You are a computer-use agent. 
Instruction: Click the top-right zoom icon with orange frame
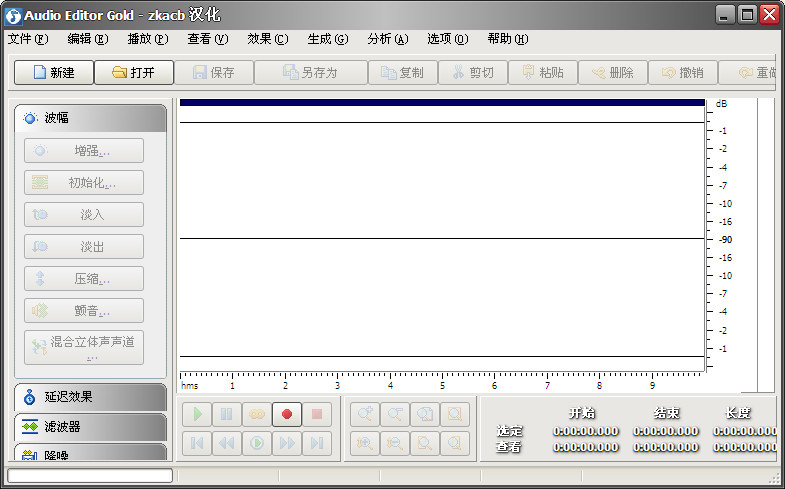pos(455,414)
